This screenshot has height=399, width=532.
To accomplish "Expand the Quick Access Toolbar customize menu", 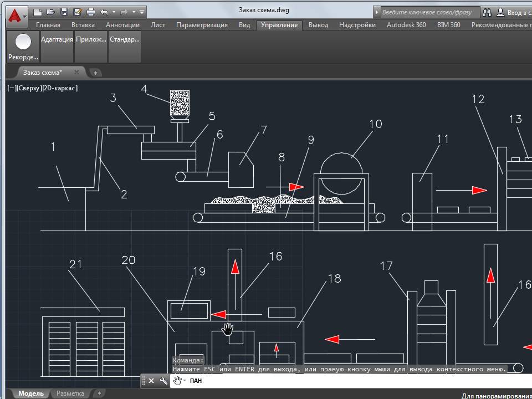I will coord(142,12).
